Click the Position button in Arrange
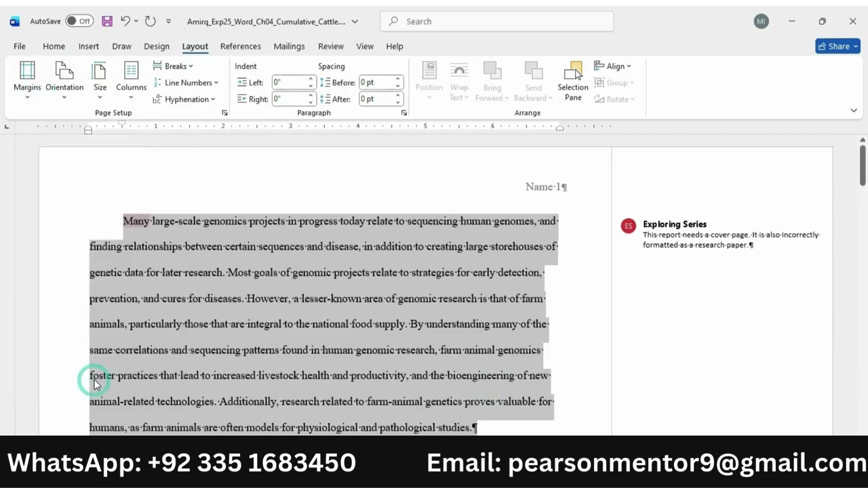The image size is (868, 488). tap(429, 81)
